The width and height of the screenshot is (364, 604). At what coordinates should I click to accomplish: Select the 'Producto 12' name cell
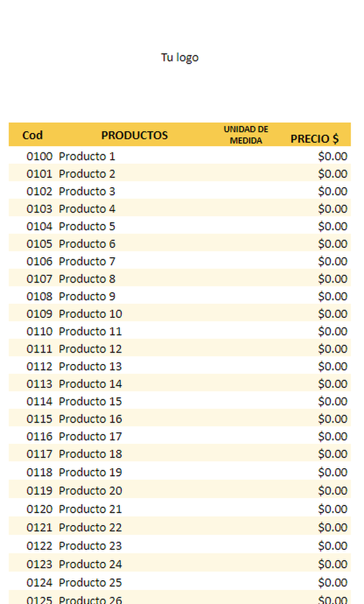click(x=90, y=349)
